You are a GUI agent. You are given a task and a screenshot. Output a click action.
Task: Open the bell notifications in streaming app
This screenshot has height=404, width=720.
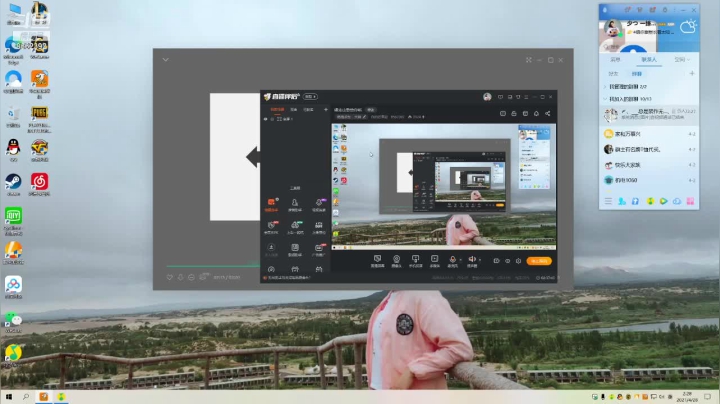tap(536, 113)
